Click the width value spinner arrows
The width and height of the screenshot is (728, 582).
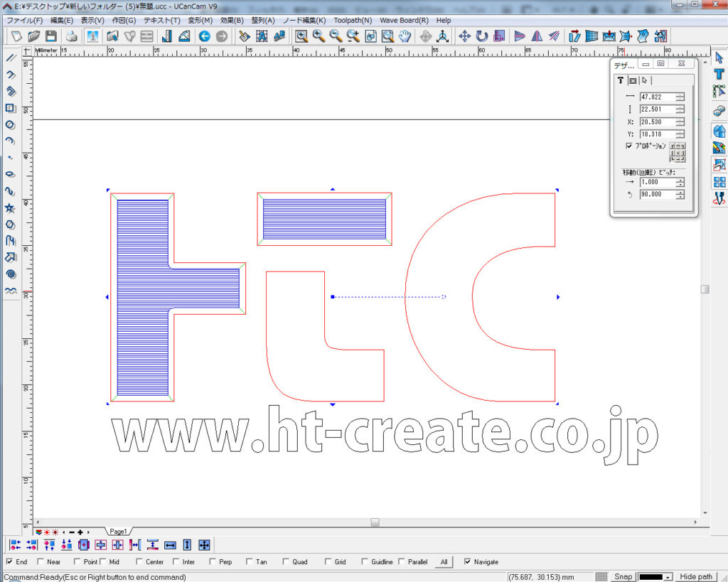click(x=680, y=97)
